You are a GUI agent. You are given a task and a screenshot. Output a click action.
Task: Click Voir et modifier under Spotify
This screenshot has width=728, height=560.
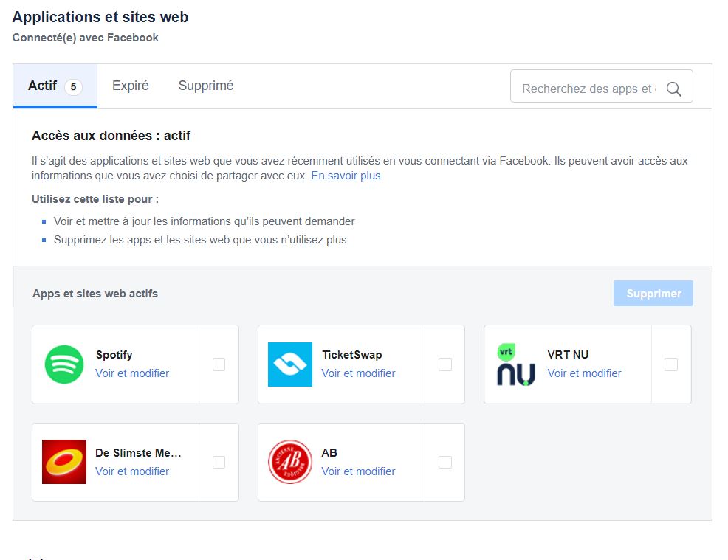pyautogui.click(x=132, y=373)
